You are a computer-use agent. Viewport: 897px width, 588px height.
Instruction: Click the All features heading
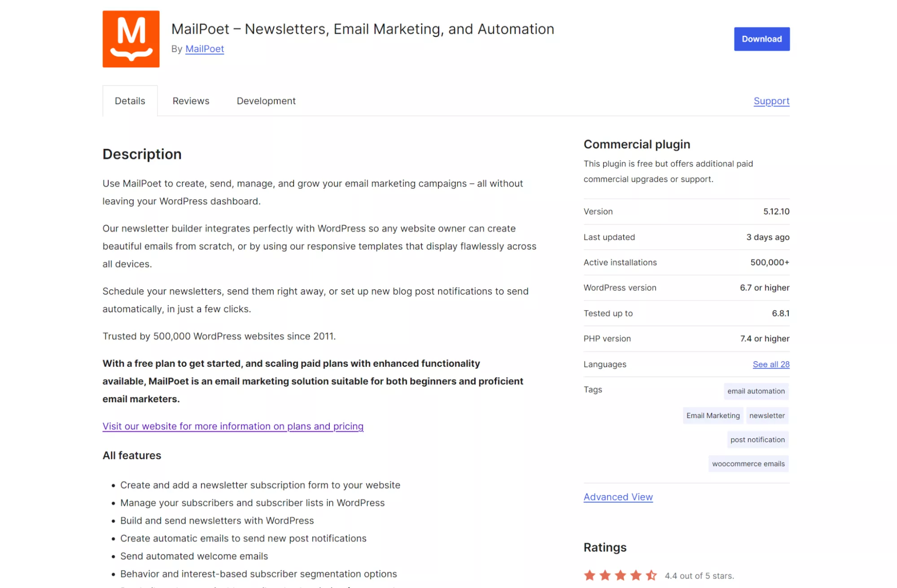[132, 455]
